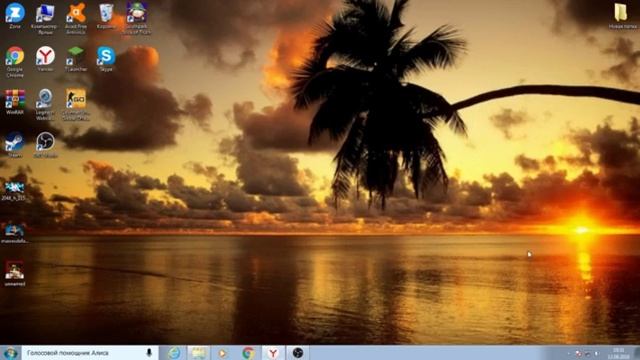
Task: Open Google Chrome desktop shortcut
Action: coord(15,61)
